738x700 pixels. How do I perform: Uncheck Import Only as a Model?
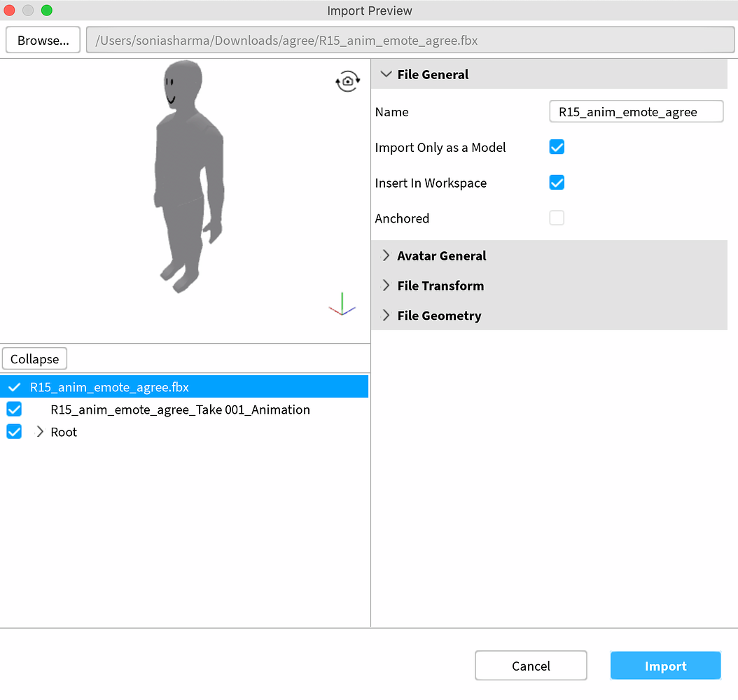pyautogui.click(x=556, y=147)
